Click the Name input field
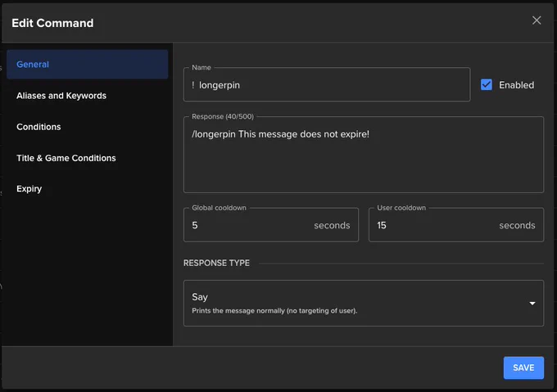This screenshot has width=557, height=392. [x=327, y=85]
